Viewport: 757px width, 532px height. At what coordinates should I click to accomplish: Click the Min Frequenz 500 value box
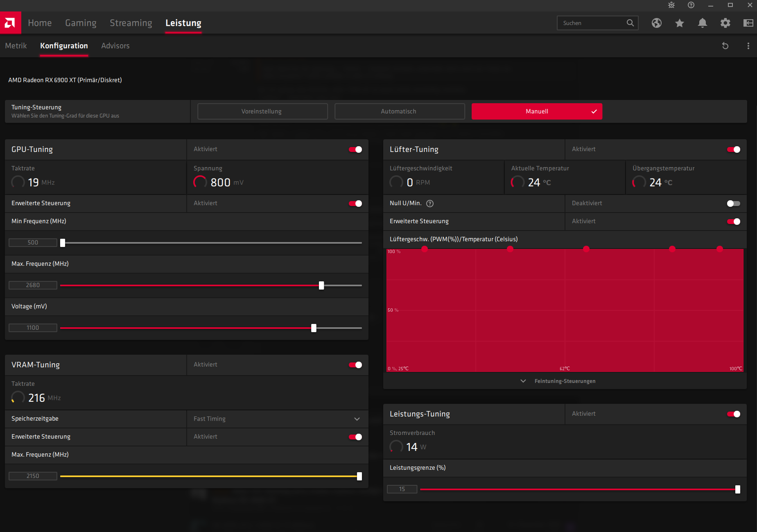coord(33,243)
